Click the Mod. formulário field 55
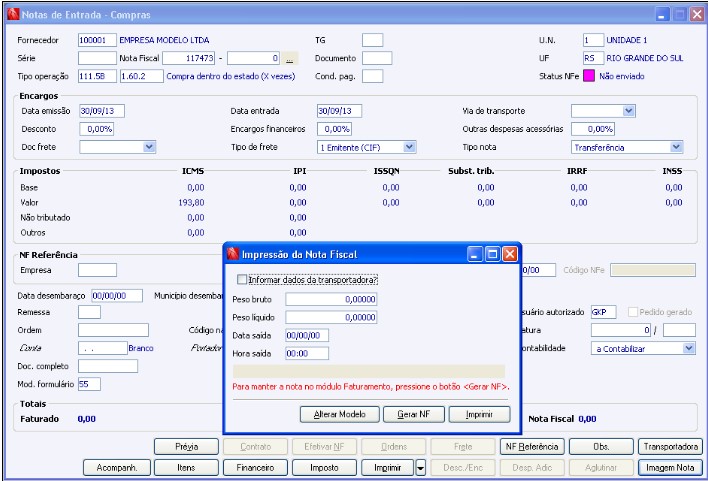Viewport: 708px width, 481px height. point(89,384)
